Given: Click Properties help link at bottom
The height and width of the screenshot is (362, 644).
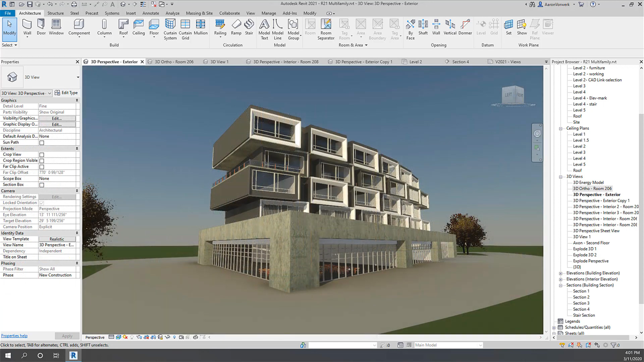Looking at the screenshot, I should 14,336.
